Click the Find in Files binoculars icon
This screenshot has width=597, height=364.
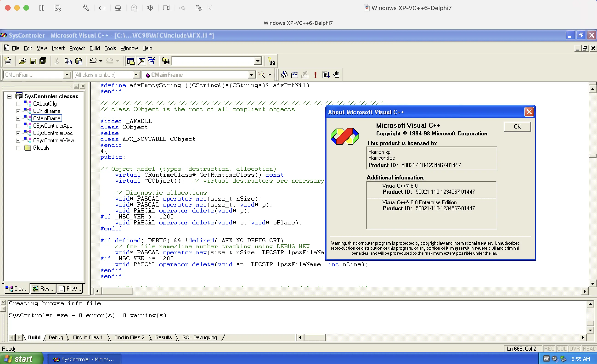(166, 61)
